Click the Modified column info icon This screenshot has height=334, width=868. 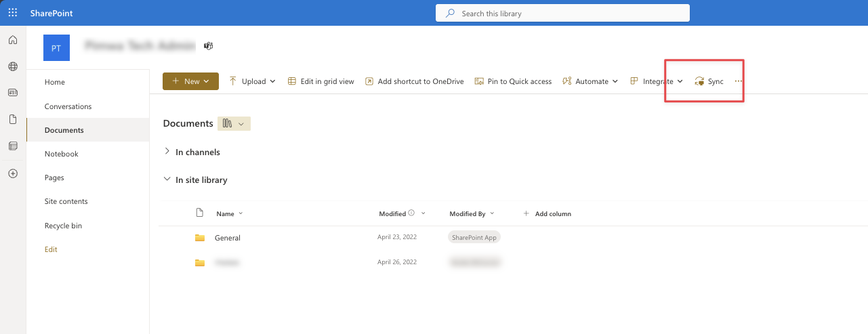tap(411, 213)
